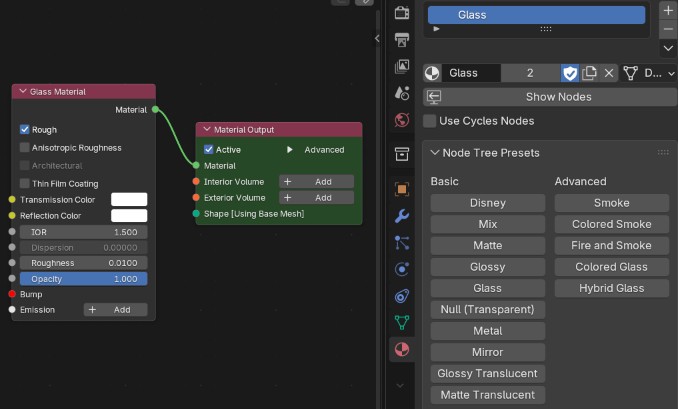Uncheck the Rough checkbox
This screenshot has width=678, height=409.
(25, 130)
